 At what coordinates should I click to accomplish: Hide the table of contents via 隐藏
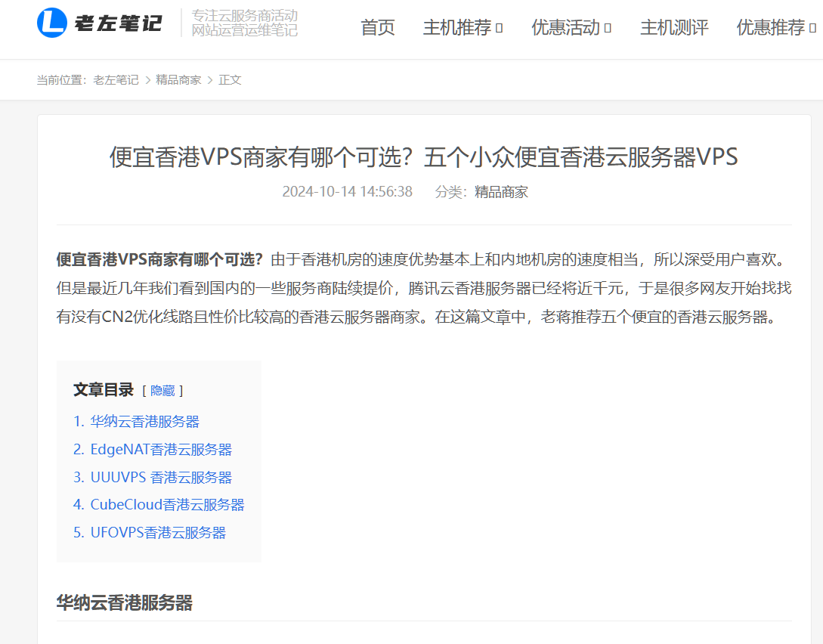[x=162, y=391]
